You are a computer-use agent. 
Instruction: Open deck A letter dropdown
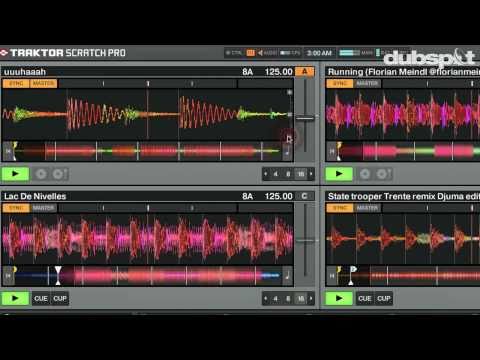pos(304,71)
